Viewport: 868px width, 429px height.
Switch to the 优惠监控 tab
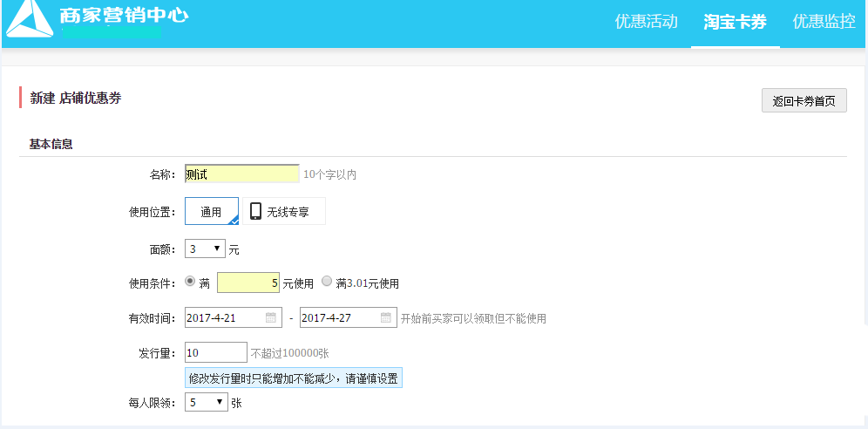(x=824, y=22)
